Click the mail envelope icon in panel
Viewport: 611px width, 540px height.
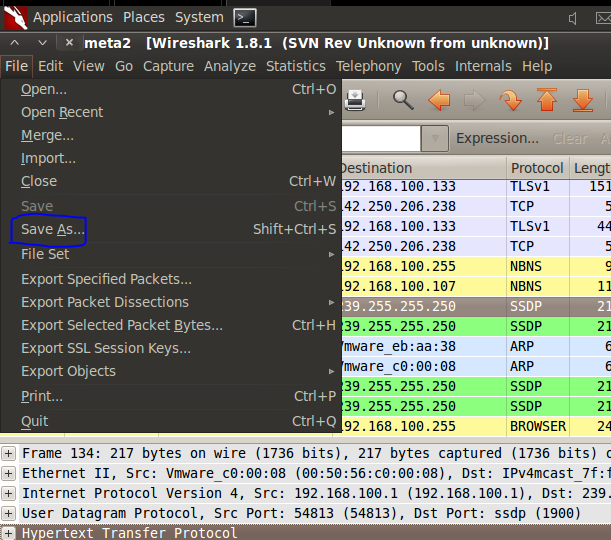tap(603, 18)
